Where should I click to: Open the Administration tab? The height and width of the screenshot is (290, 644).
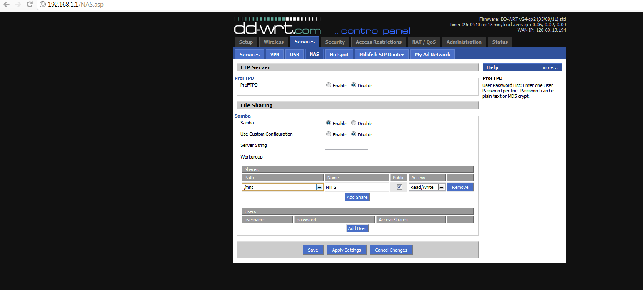coord(464,42)
